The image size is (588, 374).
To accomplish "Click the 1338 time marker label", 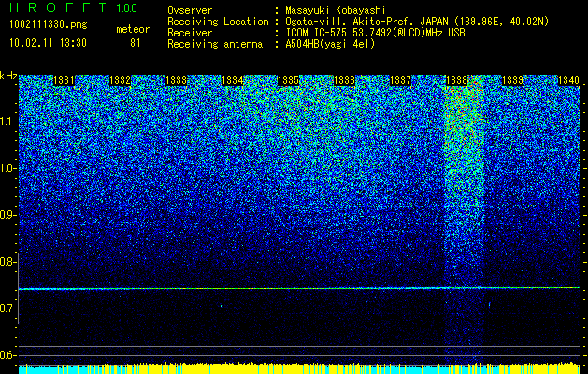I will click(x=456, y=80).
